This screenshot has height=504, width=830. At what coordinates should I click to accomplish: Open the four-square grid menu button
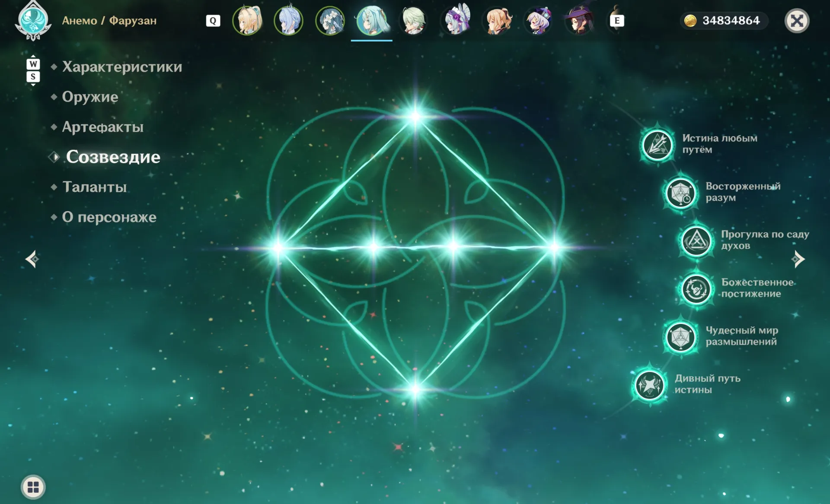coord(33,487)
